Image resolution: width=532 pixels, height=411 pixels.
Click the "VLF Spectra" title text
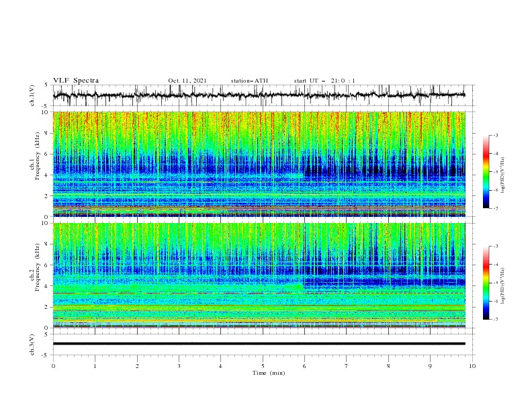pyautogui.click(x=76, y=81)
